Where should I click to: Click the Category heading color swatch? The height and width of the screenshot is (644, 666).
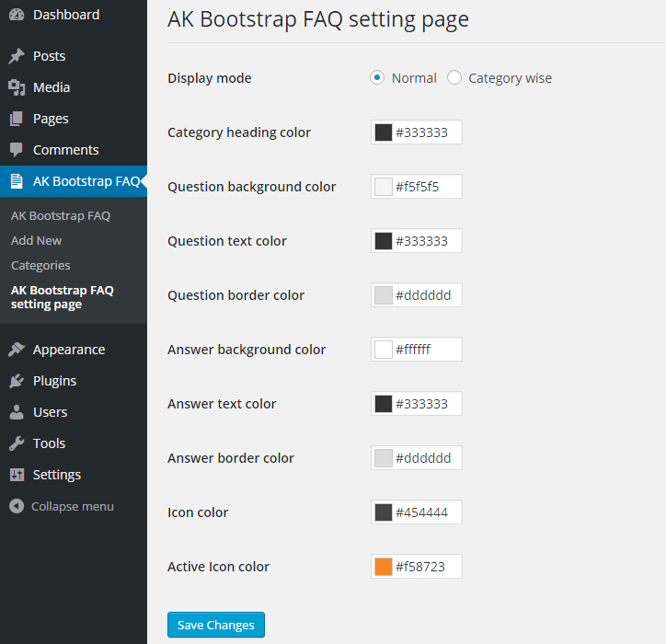383,132
